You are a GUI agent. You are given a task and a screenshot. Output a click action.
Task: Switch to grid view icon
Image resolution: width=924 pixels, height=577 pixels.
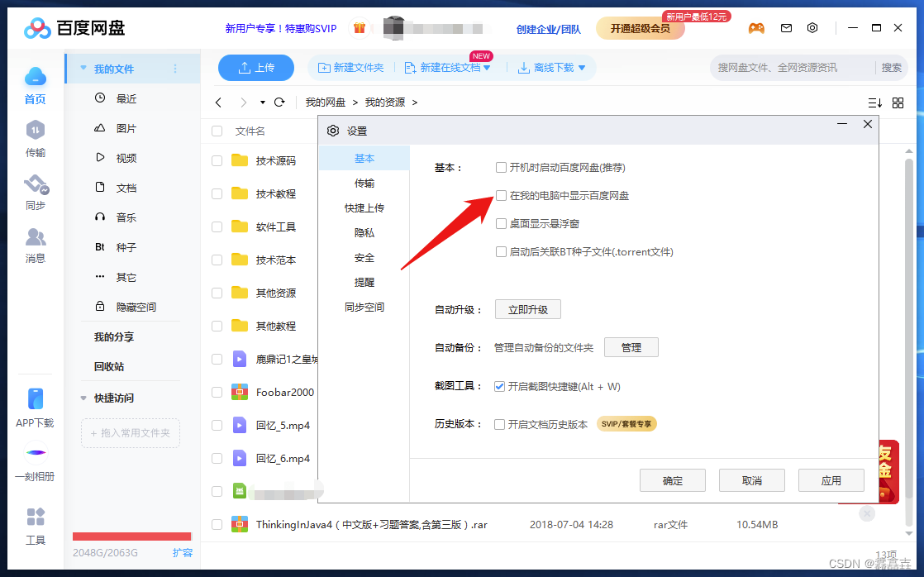[x=898, y=103]
